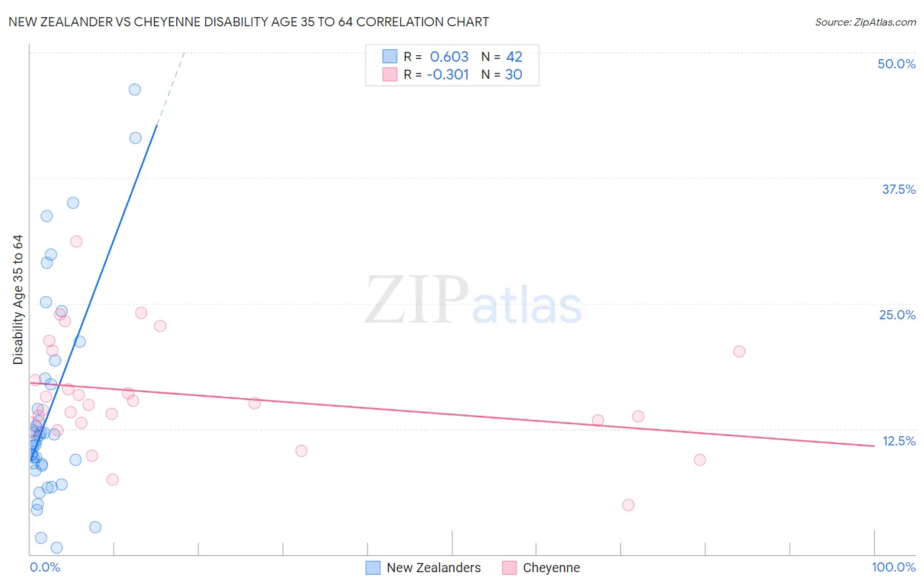The width and height of the screenshot is (924, 586).
Task: Click the pink swatch in the R-value box
Action: (x=390, y=74)
